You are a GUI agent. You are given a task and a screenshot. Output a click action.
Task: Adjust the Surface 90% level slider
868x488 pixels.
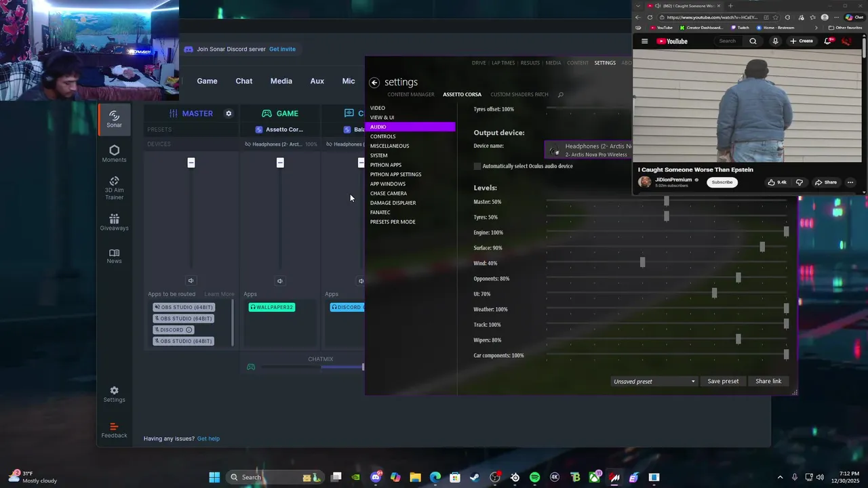(762, 247)
